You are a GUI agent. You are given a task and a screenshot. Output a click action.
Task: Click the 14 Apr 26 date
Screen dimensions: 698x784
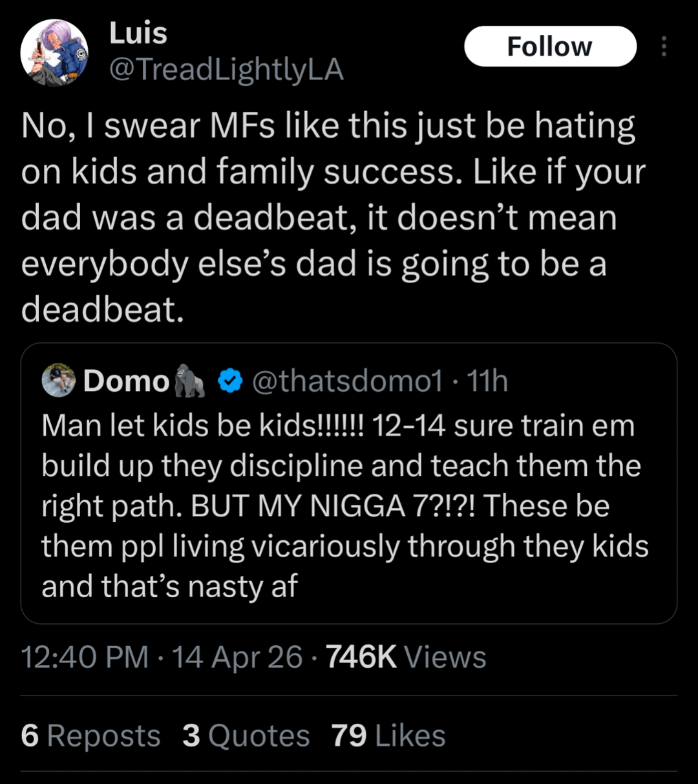(x=237, y=657)
